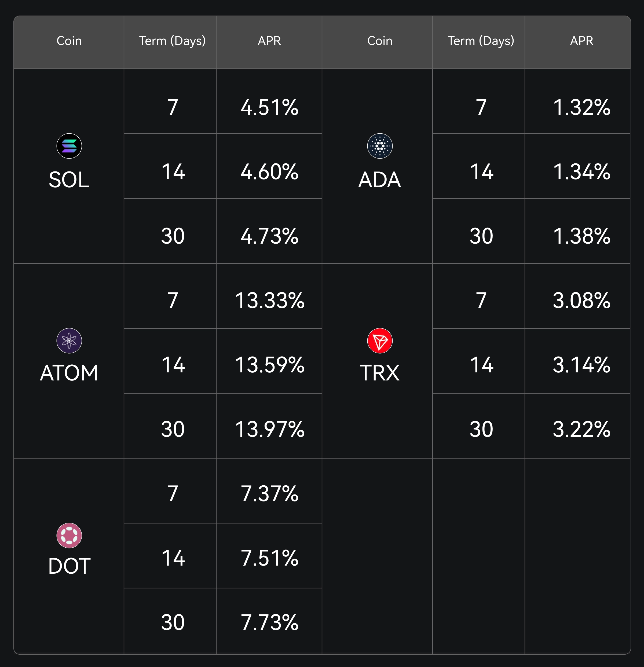Select the DOT 7.37% APR cell

(x=269, y=494)
